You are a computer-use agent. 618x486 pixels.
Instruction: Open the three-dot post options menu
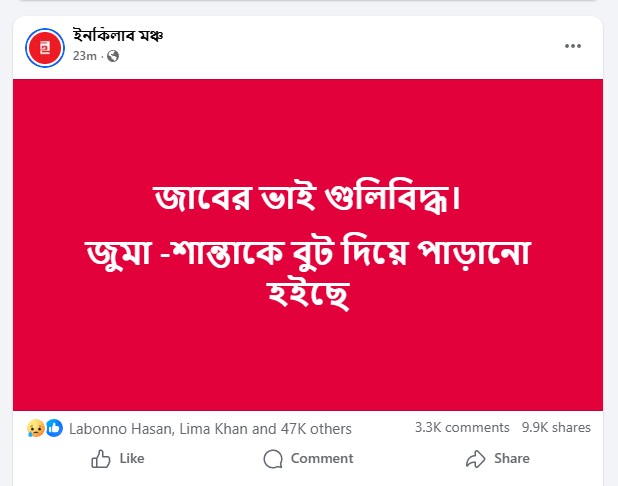(x=573, y=46)
